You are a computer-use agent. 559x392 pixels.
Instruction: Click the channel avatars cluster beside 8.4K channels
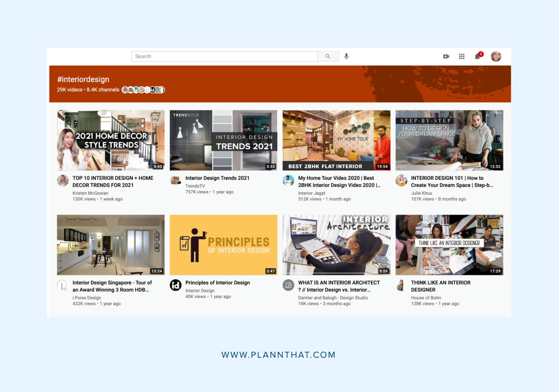pyautogui.click(x=143, y=90)
